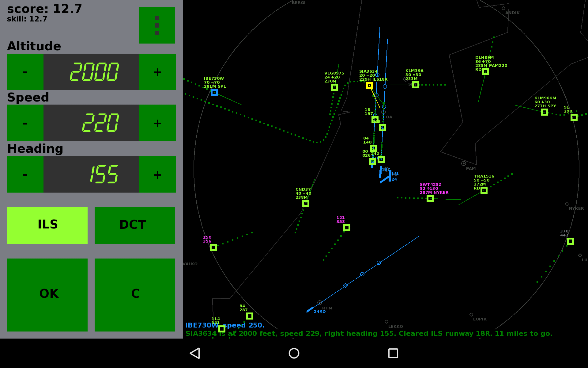The image size is (588, 368).
Task: Select aircraft CND37 marker
Action: tap(306, 203)
